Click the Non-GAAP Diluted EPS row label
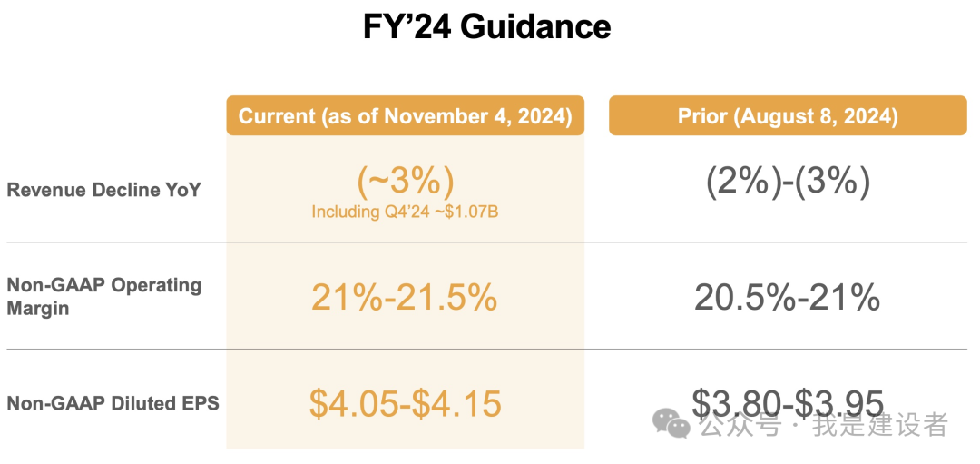 tap(113, 403)
